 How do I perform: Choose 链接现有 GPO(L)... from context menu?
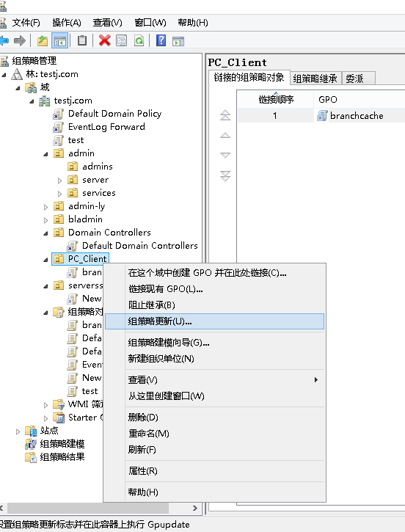pyautogui.click(x=214, y=288)
